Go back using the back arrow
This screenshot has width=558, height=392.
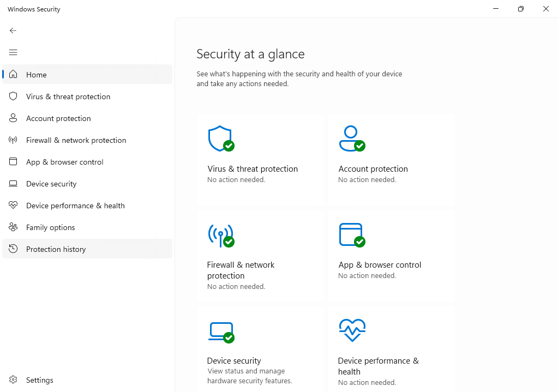[13, 31]
